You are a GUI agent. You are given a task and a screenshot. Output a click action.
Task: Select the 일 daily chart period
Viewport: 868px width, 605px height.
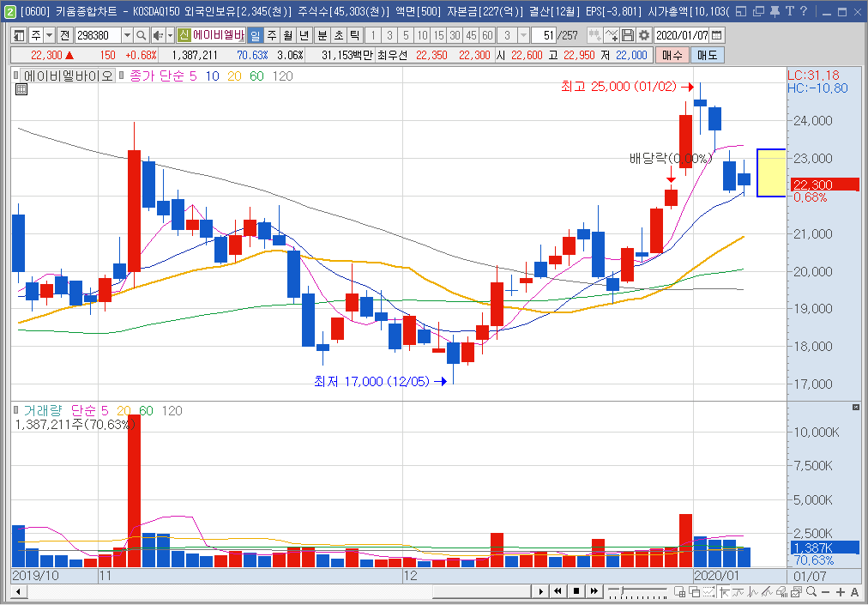[256, 36]
